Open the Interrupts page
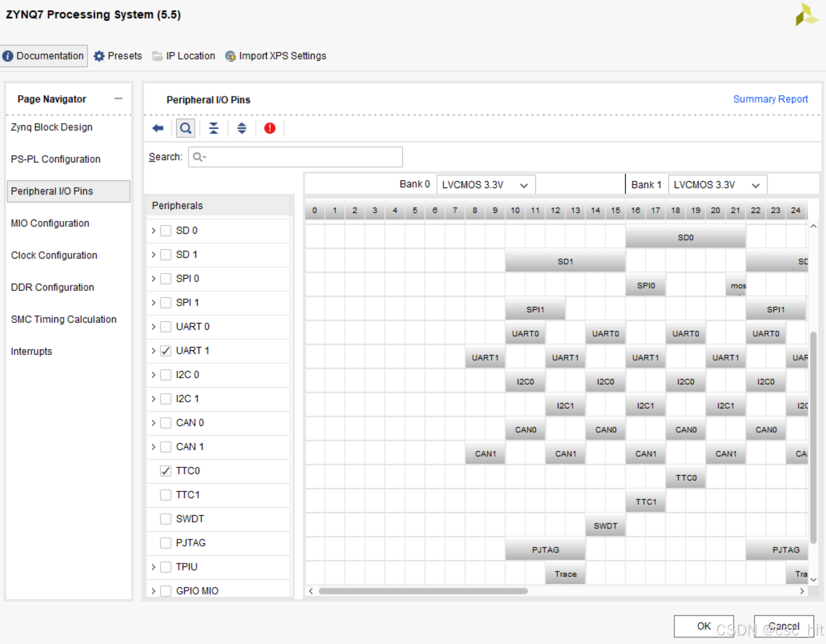Screen dimensions: 826x644 point(32,351)
